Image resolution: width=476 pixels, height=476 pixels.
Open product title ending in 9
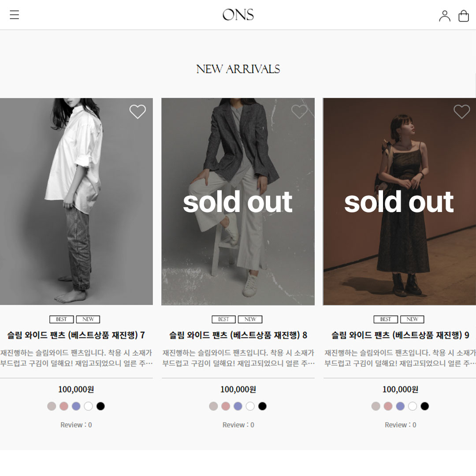(400, 335)
